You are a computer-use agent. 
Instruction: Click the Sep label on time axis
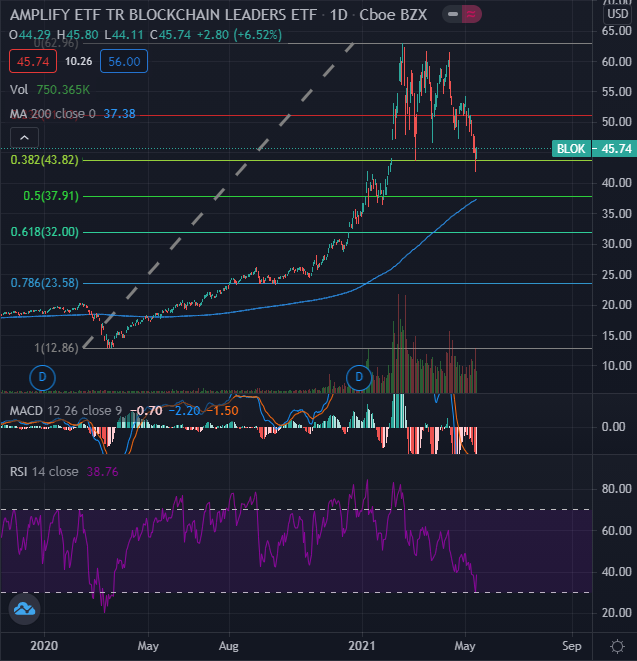(x=571, y=646)
